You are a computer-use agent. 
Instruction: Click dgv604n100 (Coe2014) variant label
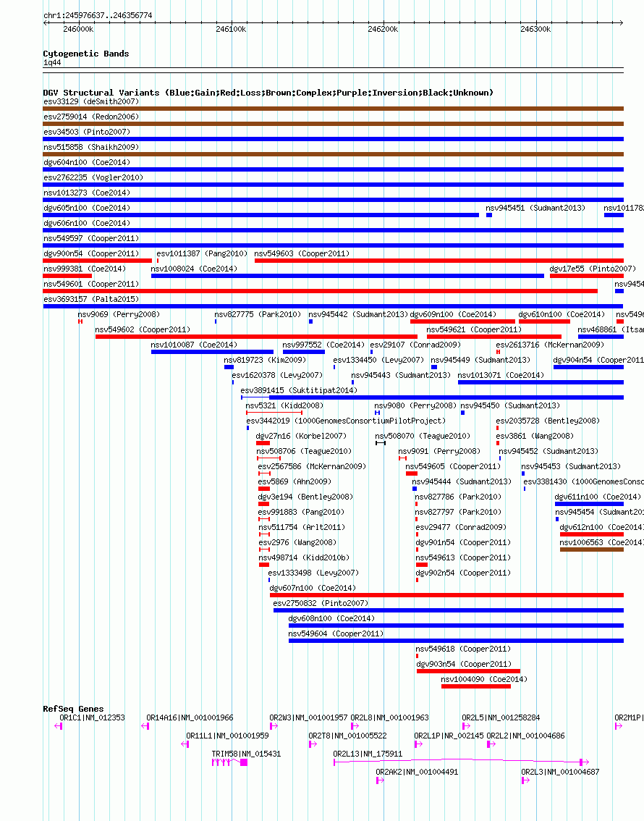87,162
